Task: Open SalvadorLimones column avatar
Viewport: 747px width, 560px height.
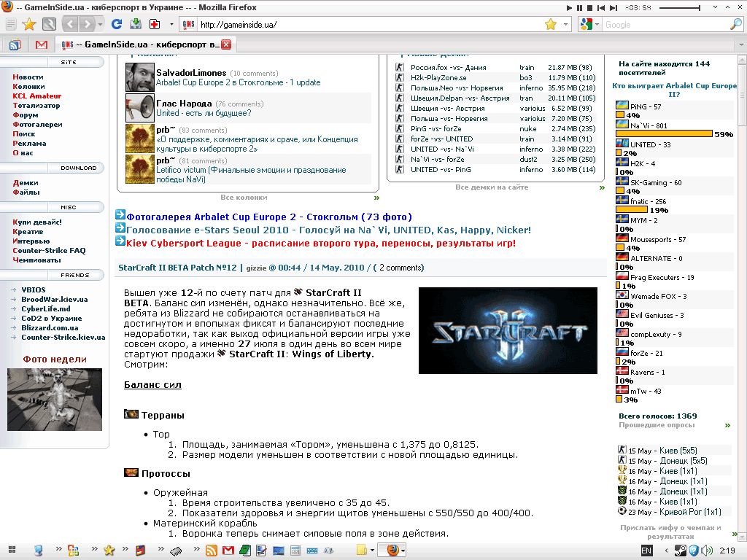Action: [x=139, y=77]
